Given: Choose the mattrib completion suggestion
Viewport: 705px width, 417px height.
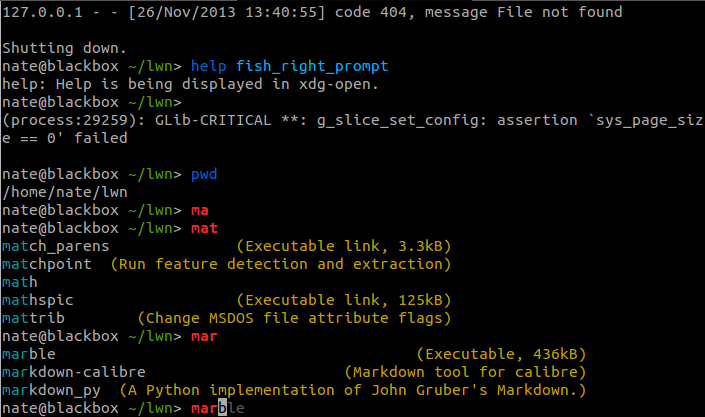Looking at the screenshot, I should (x=34, y=318).
